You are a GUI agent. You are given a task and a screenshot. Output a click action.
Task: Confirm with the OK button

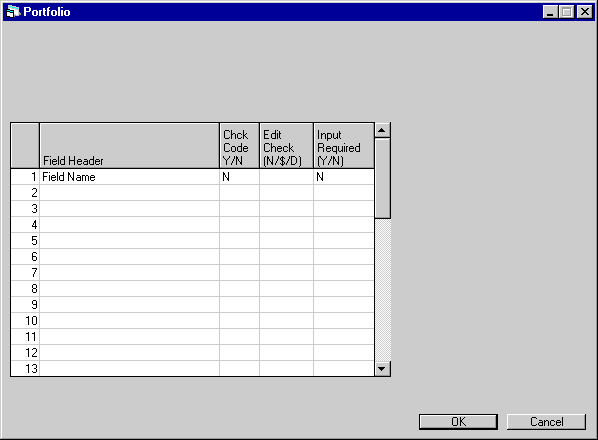(458, 422)
